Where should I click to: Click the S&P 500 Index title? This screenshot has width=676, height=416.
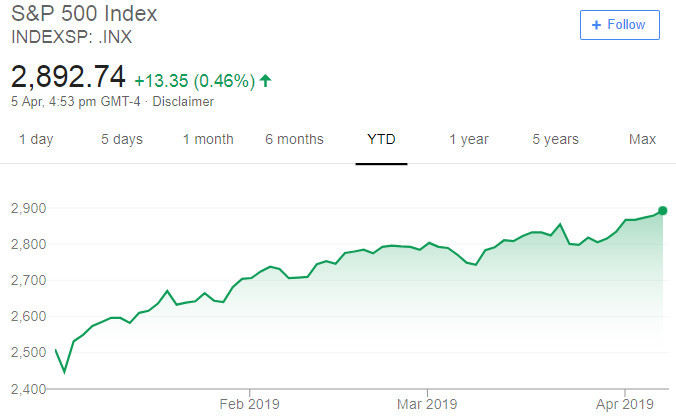(84, 13)
